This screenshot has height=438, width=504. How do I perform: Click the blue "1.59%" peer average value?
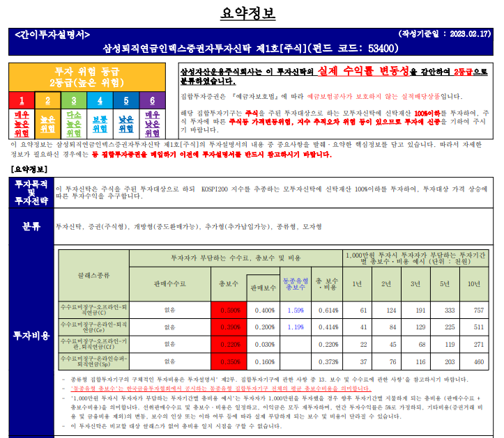coord(296,310)
